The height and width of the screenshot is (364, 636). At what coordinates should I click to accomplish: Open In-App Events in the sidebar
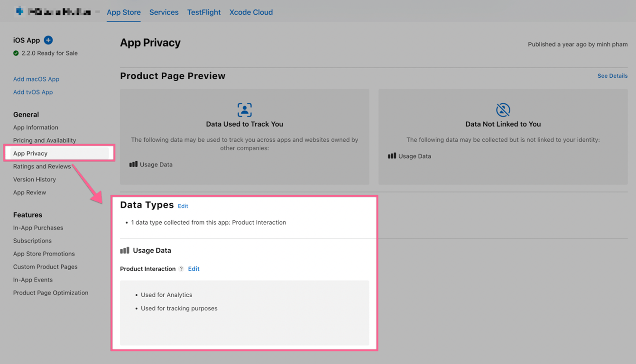(x=33, y=280)
